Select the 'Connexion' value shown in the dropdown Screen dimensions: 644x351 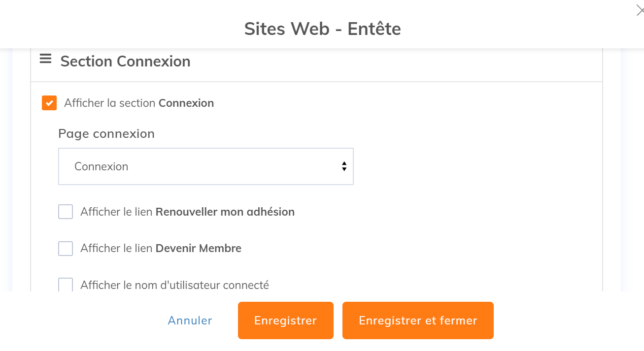pyautogui.click(x=102, y=166)
